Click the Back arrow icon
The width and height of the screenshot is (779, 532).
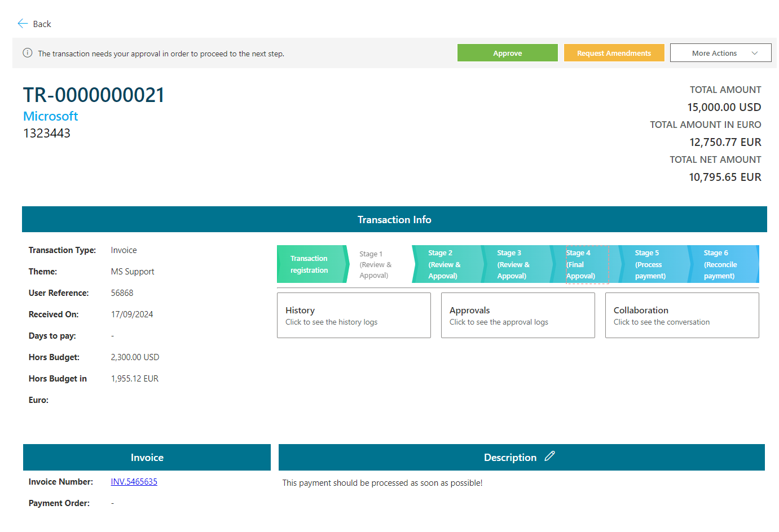point(23,24)
